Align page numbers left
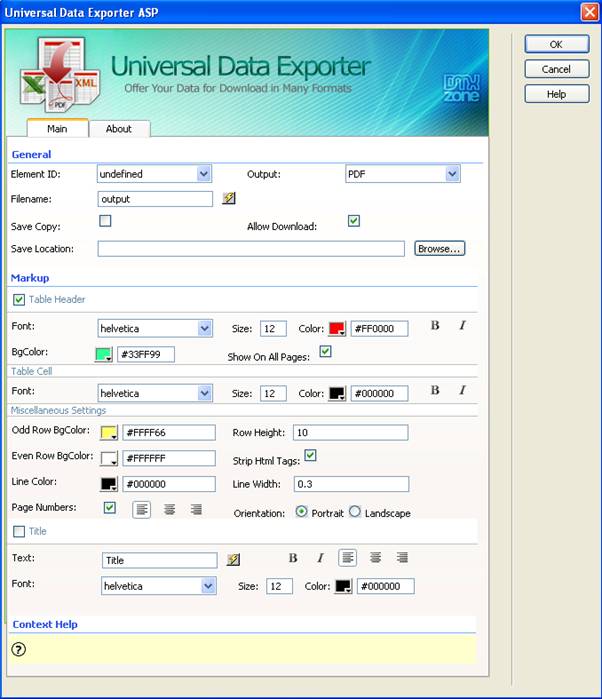The width and height of the screenshot is (602, 699). pyautogui.click(x=142, y=509)
